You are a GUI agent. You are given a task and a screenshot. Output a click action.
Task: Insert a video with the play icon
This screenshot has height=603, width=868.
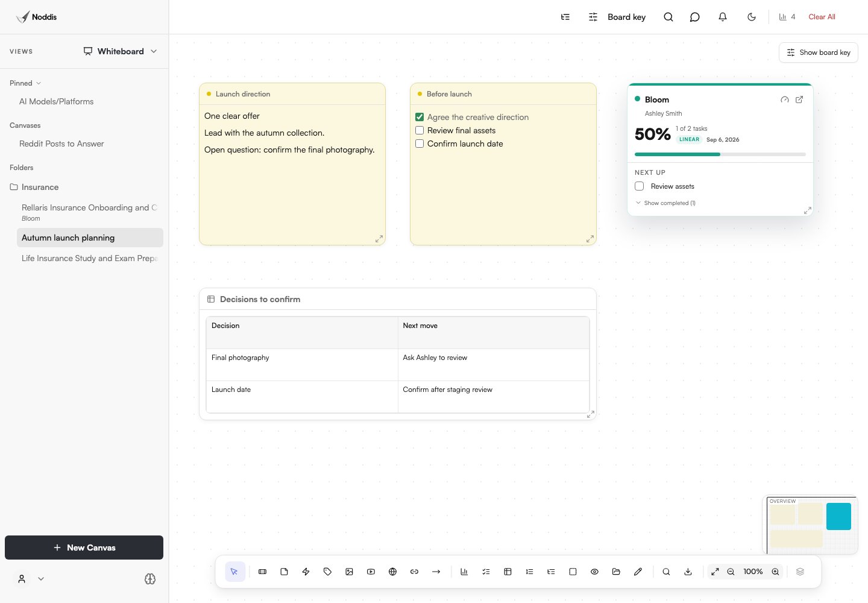[371, 572]
